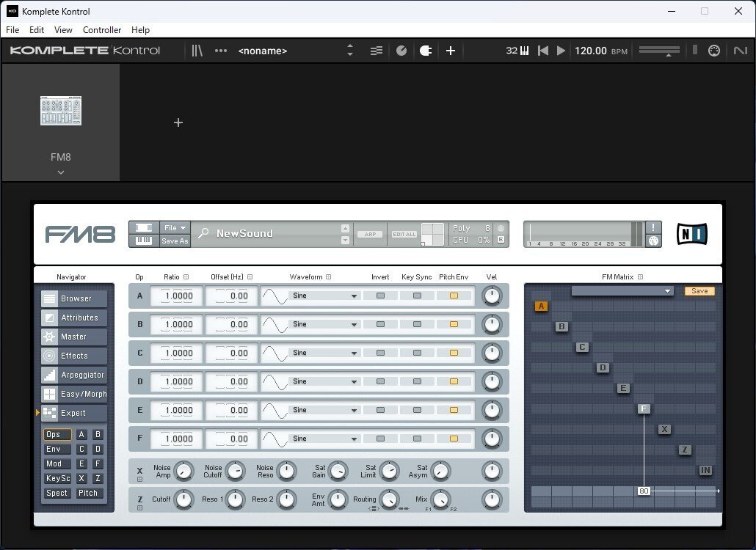
Task: Adjust the volume slider in the header
Action: [x=658, y=51]
